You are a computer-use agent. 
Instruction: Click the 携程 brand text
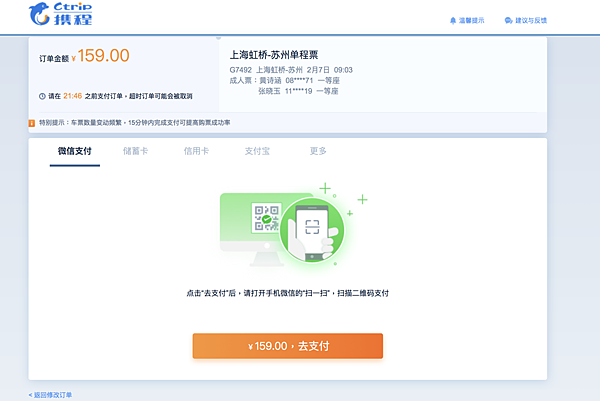[73, 19]
